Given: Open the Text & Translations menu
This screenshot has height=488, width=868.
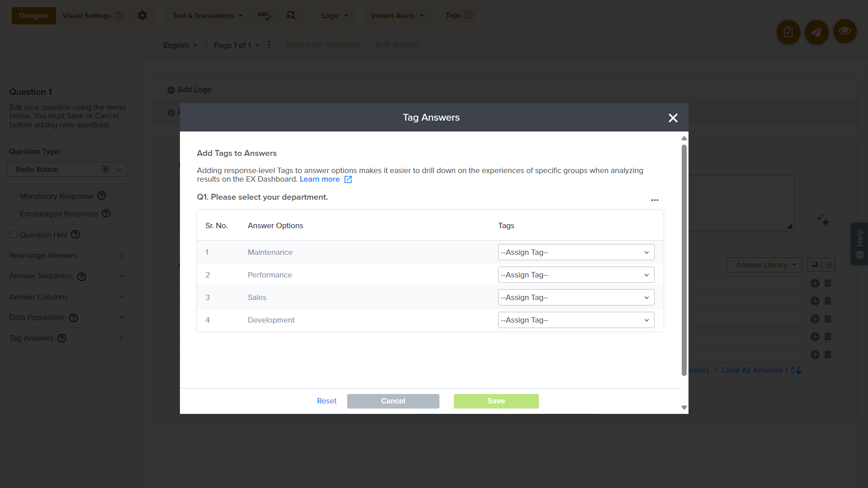Looking at the screenshot, I should 208,16.
